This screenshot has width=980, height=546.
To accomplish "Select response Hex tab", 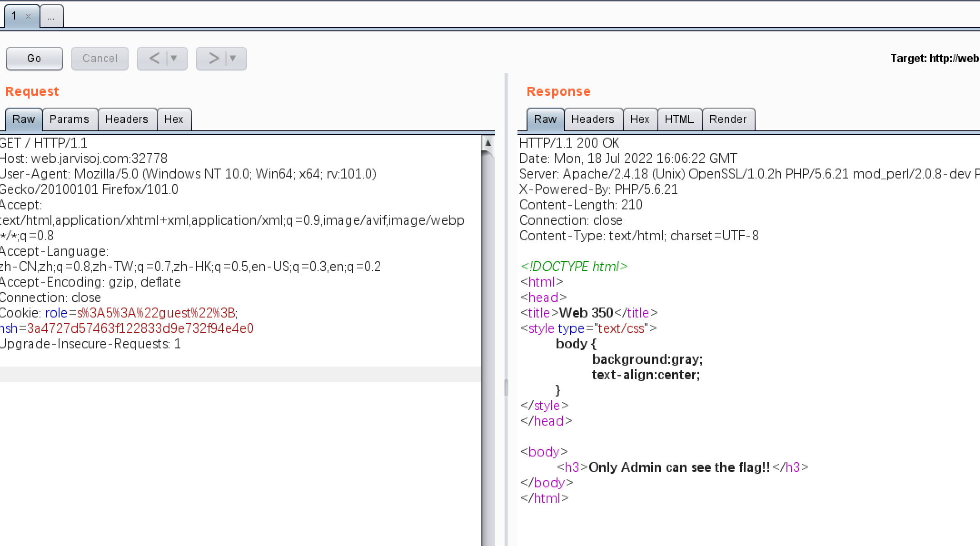I will pos(640,119).
